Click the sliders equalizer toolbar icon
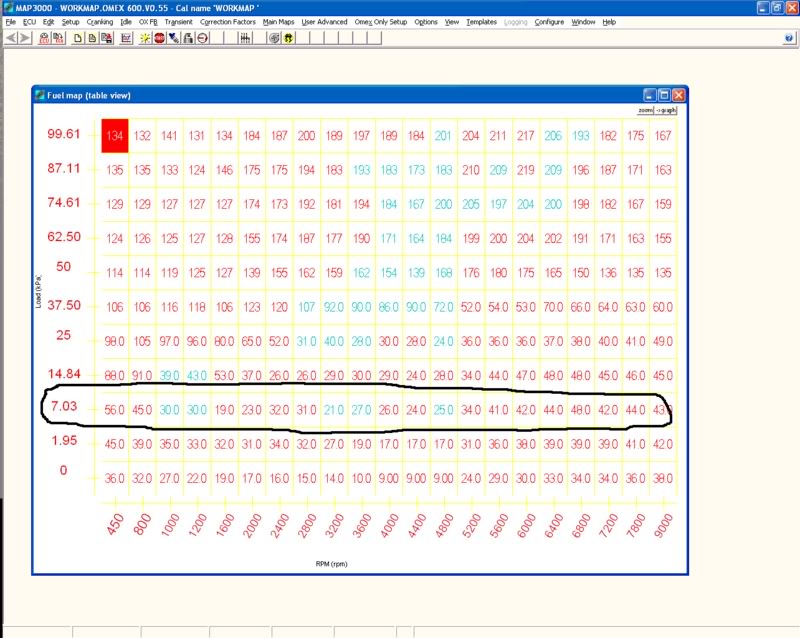The height and width of the screenshot is (638, 800). pyautogui.click(x=244, y=38)
